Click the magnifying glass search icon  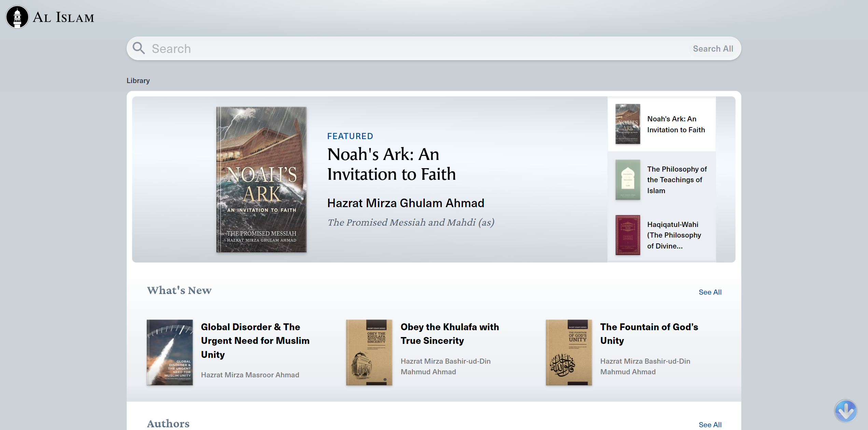coord(139,48)
